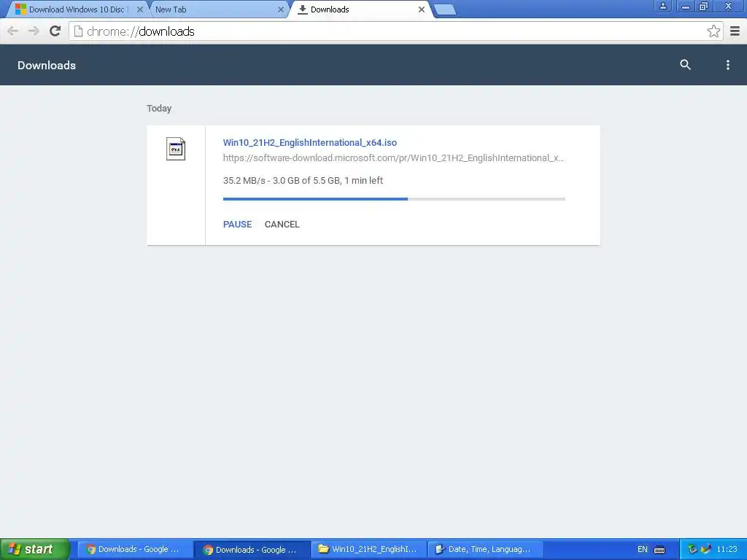This screenshot has width=747, height=560.
Task: Search downloads with the magnifier icon
Action: click(x=685, y=65)
